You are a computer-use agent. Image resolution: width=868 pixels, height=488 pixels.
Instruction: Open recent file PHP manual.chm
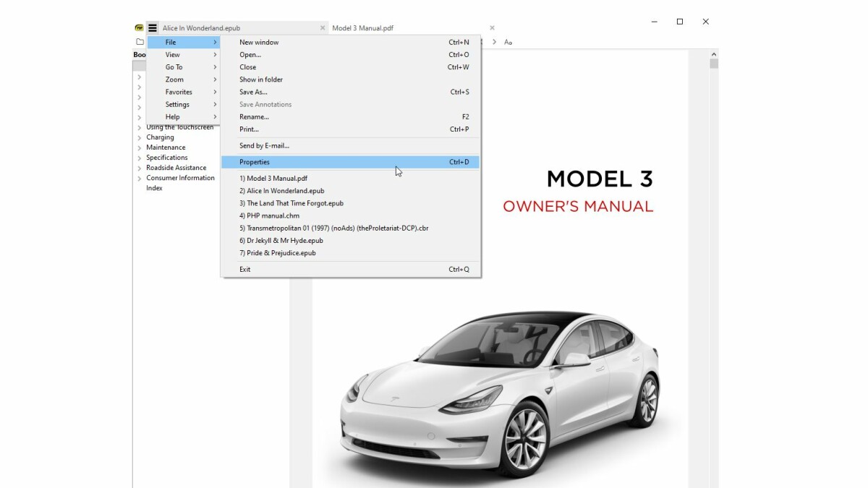click(351, 215)
